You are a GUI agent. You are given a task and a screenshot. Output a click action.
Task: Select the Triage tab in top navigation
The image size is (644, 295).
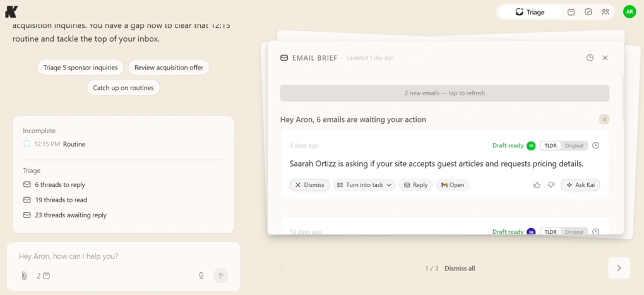[x=530, y=12]
